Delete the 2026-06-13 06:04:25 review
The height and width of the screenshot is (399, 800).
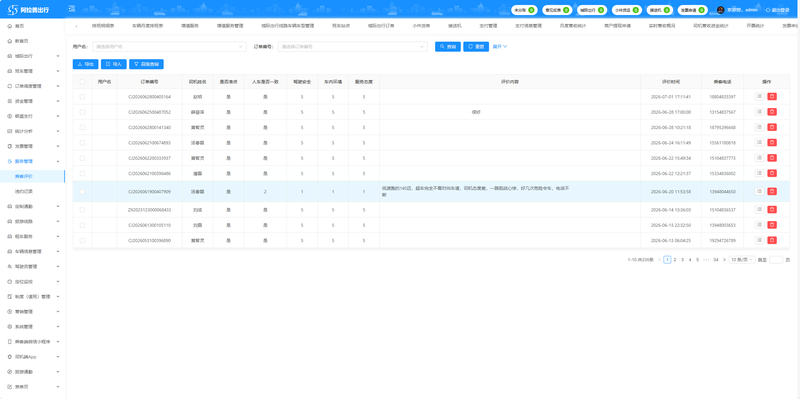772,240
